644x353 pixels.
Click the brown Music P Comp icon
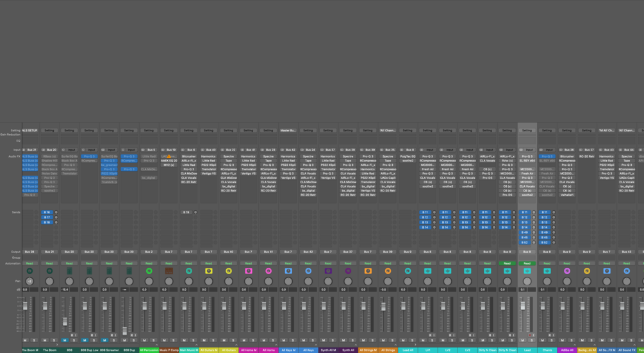coord(169,271)
